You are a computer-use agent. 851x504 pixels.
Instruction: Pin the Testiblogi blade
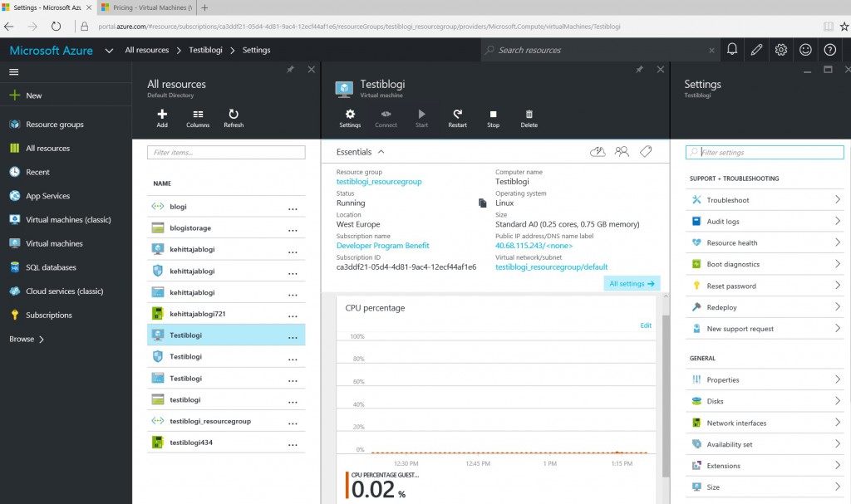pos(639,70)
